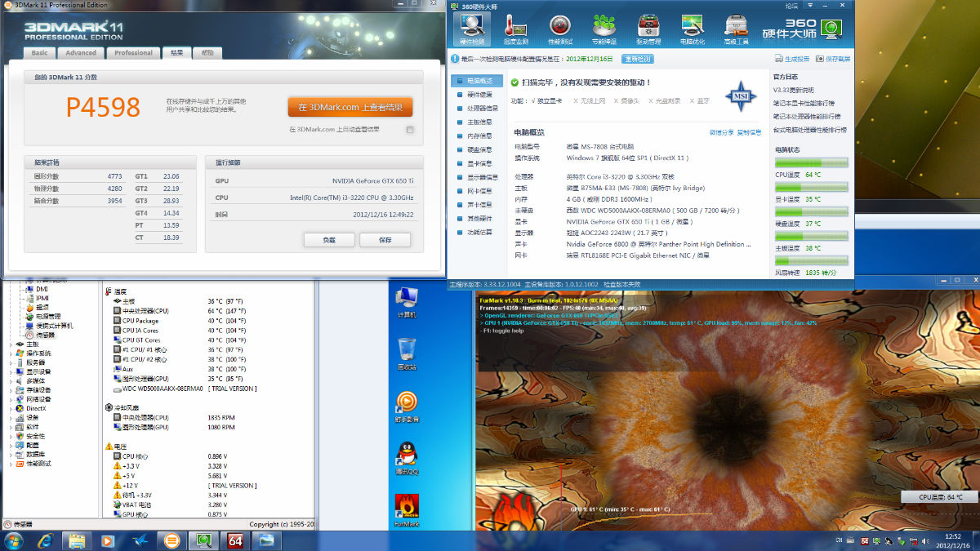Click 复制信息 link in 360 overview
This screenshot has width=980, height=551.
click(x=749, y=132)
